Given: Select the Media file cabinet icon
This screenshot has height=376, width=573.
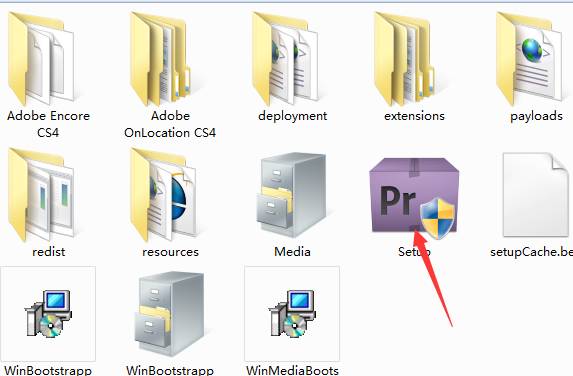Looking at the screenshot, I should tap(292, 195).
